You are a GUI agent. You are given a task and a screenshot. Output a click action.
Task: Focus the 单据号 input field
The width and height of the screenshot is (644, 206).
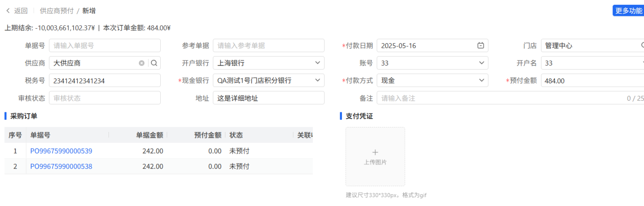[x=105, y=46]
